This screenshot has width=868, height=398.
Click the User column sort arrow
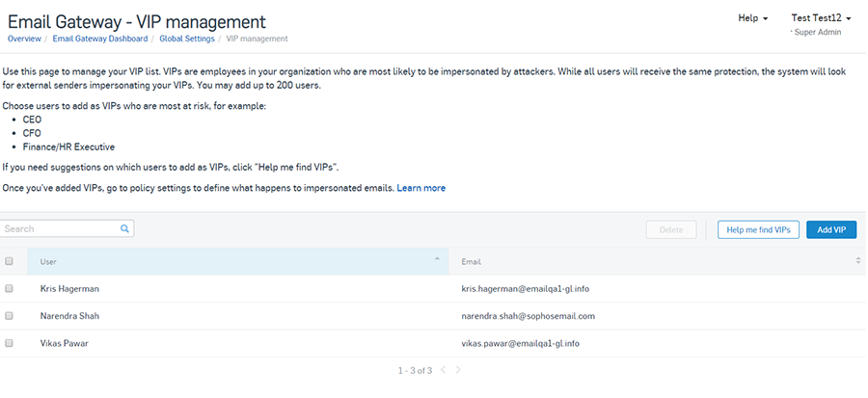[x=437, y=260]
